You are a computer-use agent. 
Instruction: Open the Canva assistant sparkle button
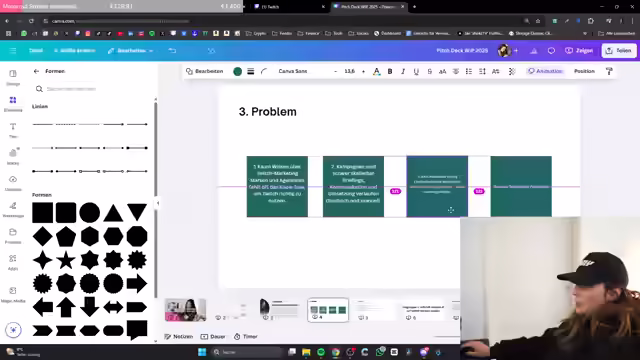click(13, 330)
